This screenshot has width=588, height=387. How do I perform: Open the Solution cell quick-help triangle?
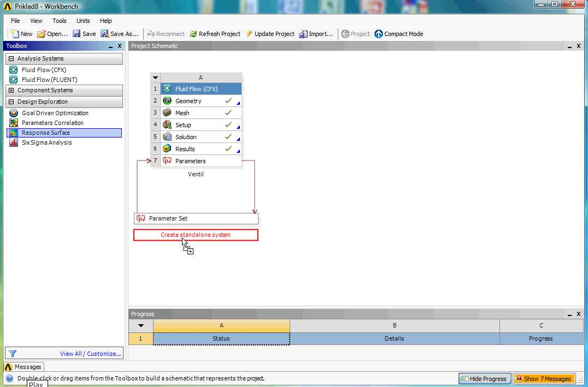tap(238, 139)
